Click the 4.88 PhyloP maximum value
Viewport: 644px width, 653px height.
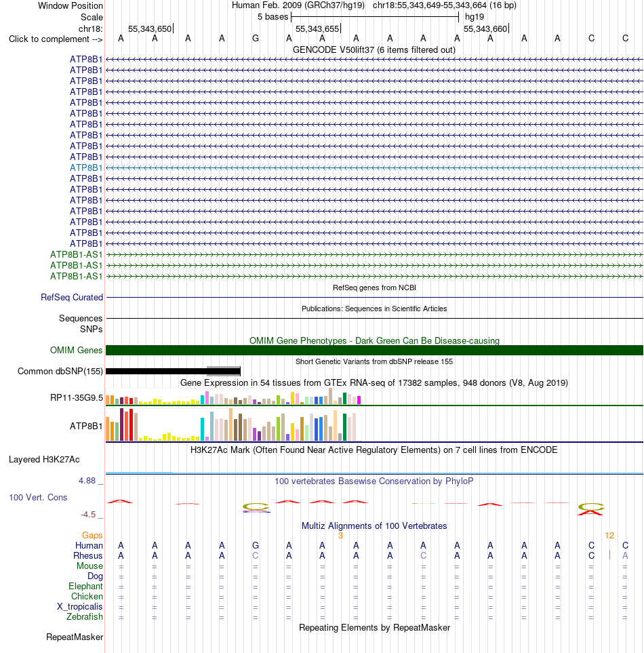pos(87,481)
